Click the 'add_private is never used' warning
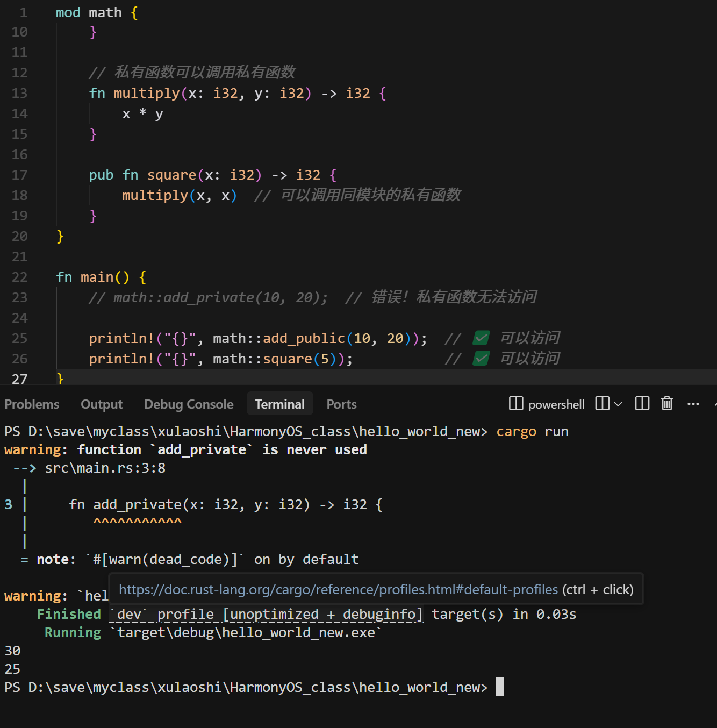The width and height of the screenshot is (717, 728). tap(185, 449)
